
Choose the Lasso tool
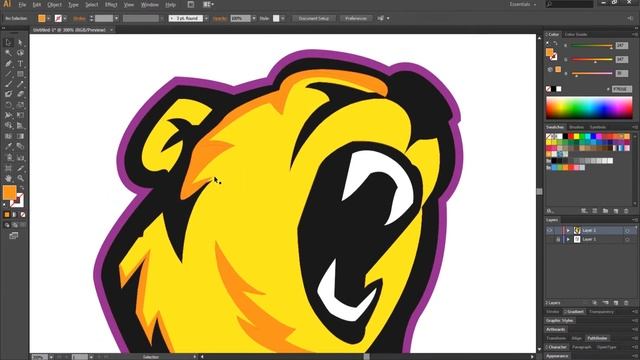pos(20,53)
